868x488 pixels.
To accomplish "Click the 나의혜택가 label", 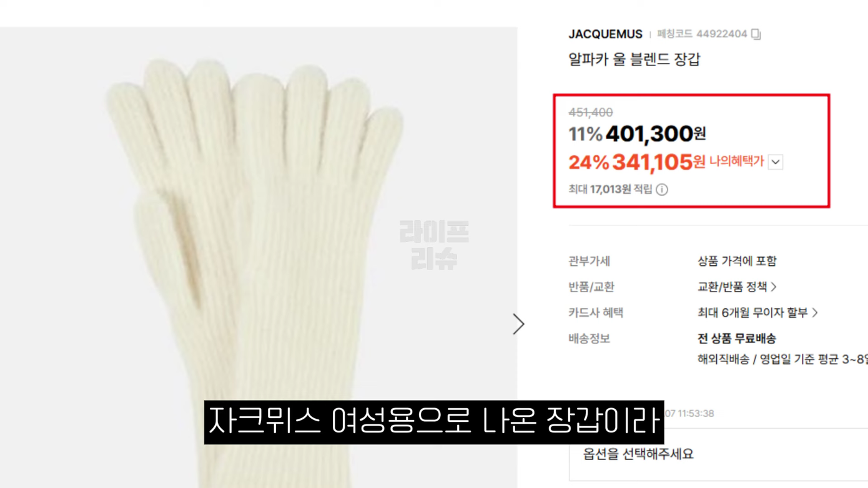I will 737,162.
